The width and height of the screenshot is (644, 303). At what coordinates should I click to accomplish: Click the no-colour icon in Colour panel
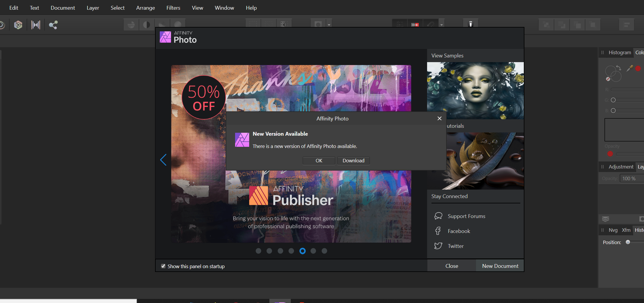pyautogui.click(x=608, y=79)
